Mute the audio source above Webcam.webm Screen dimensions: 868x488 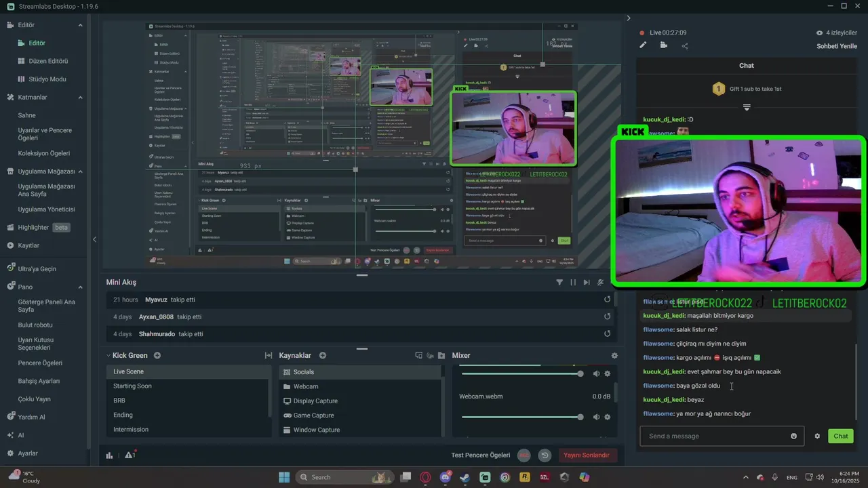click(x=596, y=373)
